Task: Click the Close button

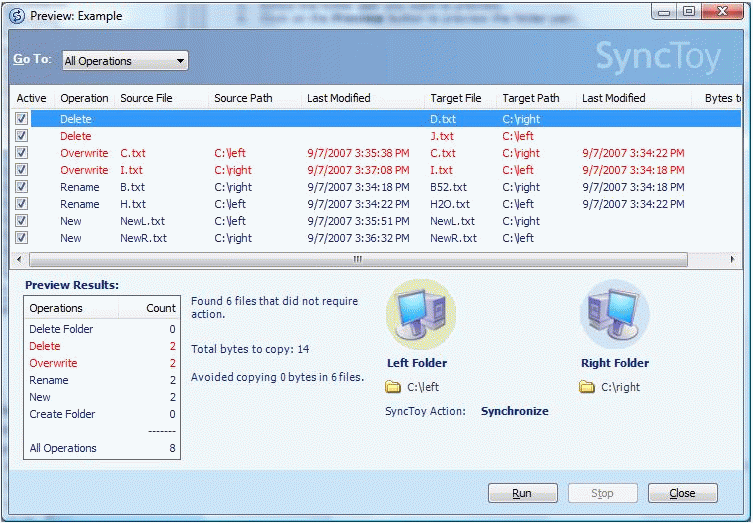Action: click(x=682, y=493)
